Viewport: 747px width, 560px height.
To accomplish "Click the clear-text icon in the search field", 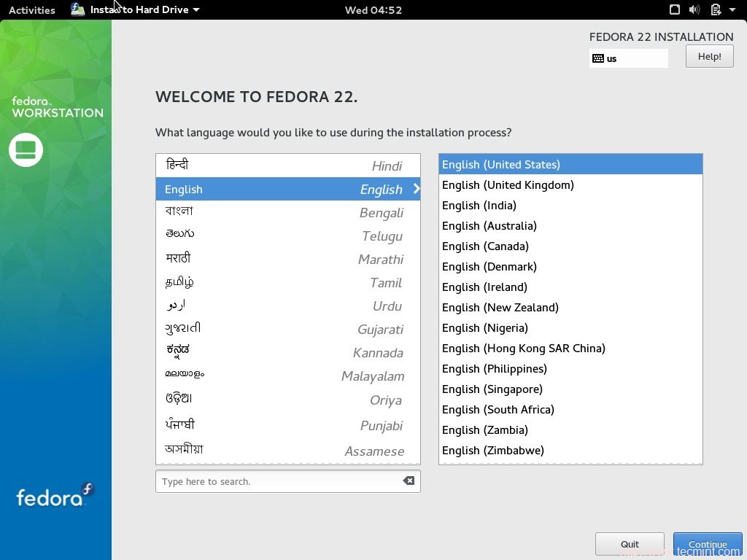I will (409, 481).
